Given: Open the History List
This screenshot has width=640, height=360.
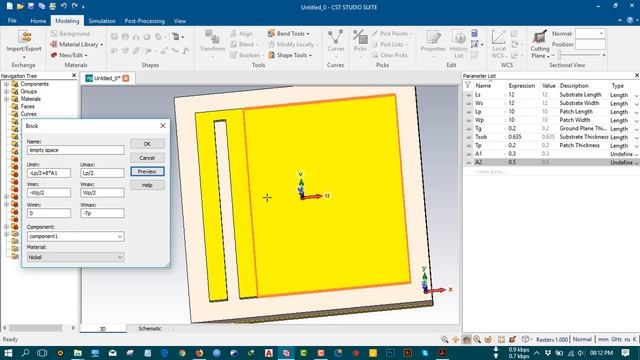Looking at the screenshot, I should coord(458,44).
